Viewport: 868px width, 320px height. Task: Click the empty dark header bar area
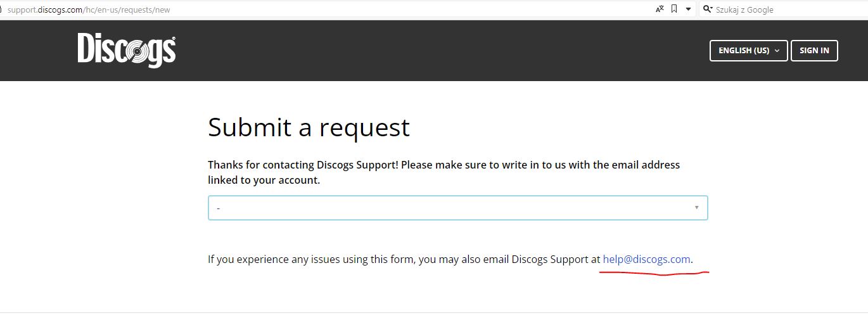444,51
